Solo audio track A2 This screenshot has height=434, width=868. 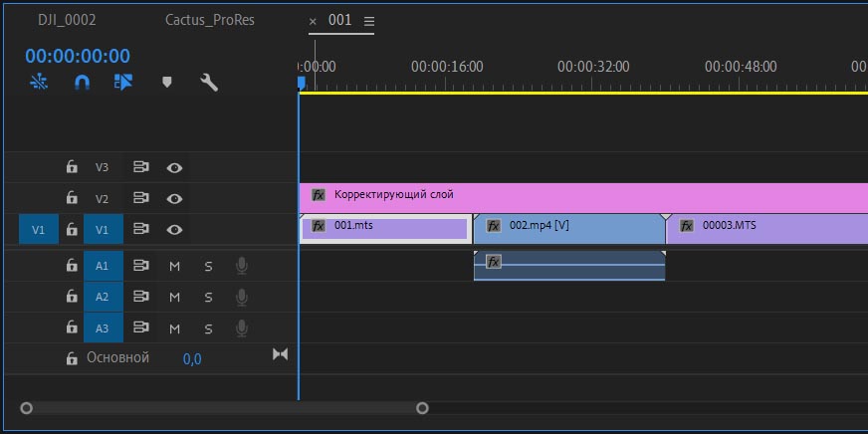click(208, 298)
